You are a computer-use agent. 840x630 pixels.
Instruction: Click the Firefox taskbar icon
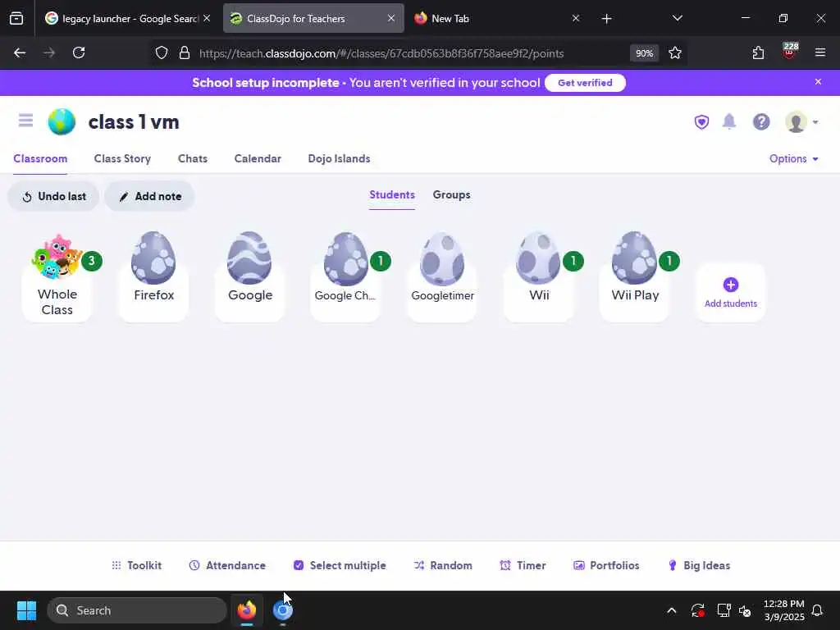[x=246, y=610]
